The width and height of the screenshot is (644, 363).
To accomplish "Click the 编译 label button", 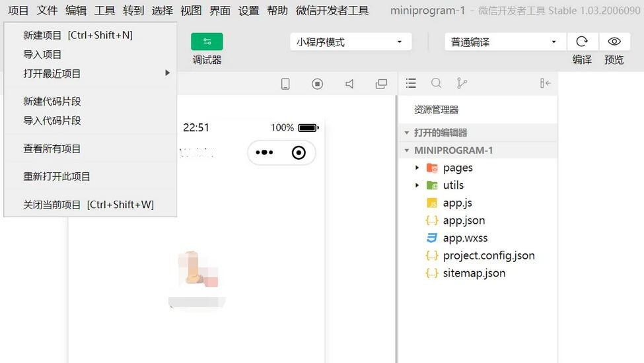I will click(582, 60).
